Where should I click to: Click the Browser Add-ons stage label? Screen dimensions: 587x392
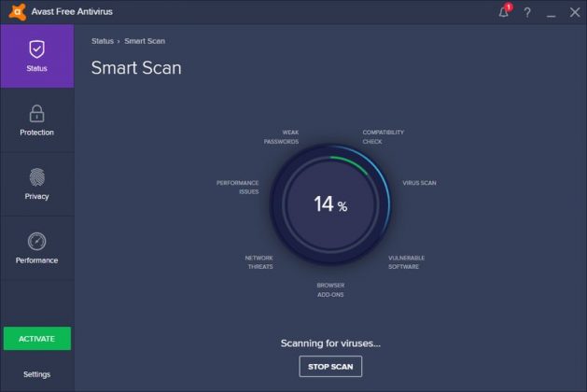click(x=330, y=289)
